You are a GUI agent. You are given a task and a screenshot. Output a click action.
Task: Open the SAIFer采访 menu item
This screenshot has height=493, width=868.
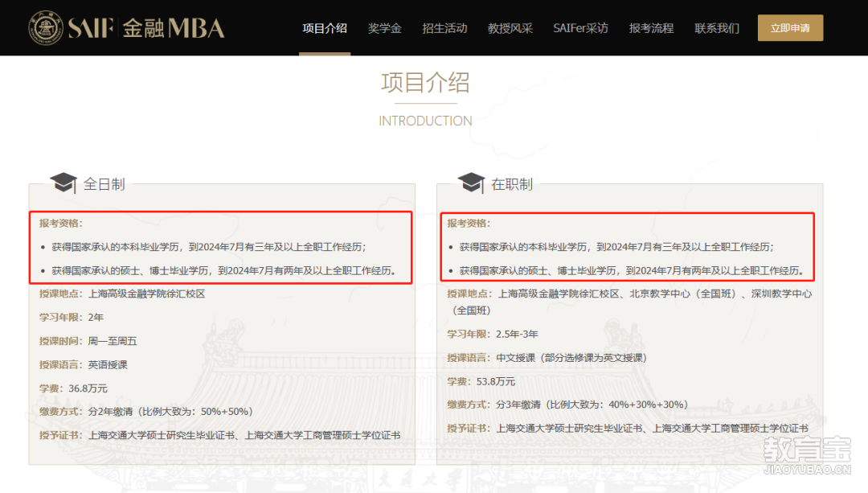pos(581,28)
